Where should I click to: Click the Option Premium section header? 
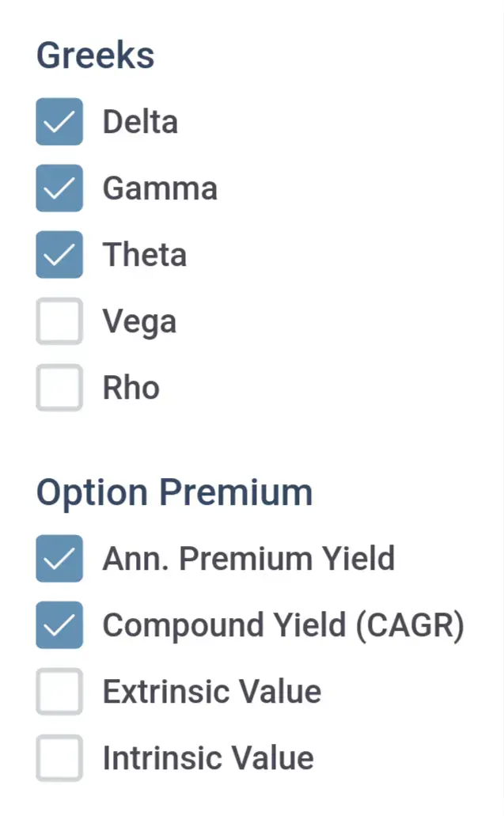[174, 491]
